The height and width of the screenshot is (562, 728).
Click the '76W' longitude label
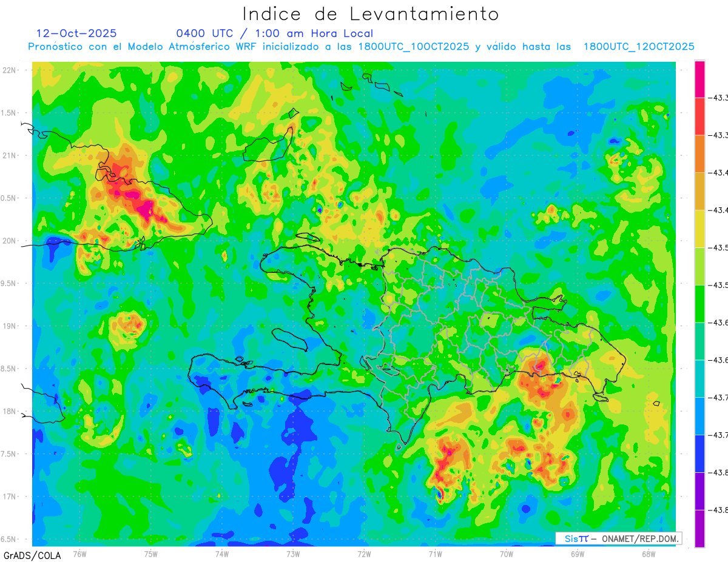[x=79, y=554]
